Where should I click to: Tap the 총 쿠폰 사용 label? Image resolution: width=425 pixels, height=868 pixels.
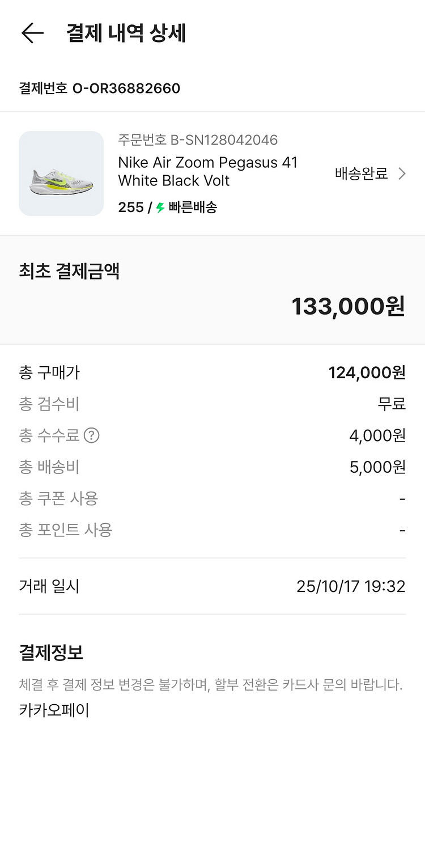pyautogui.click(x=58, y=498)
